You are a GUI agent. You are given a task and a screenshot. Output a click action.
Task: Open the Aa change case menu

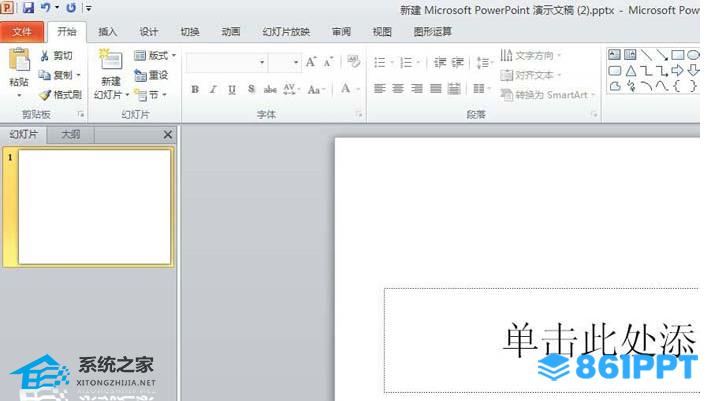316,89
